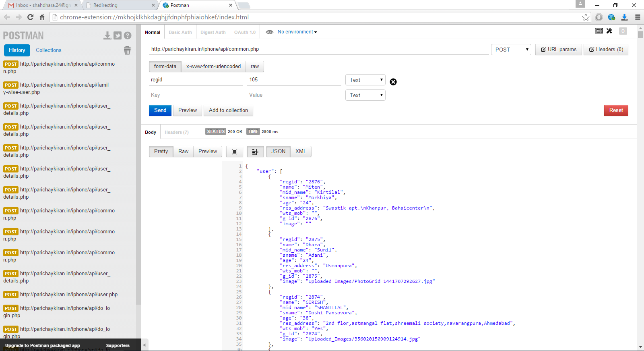
Task: Select the raw body type
Action: 255,66
